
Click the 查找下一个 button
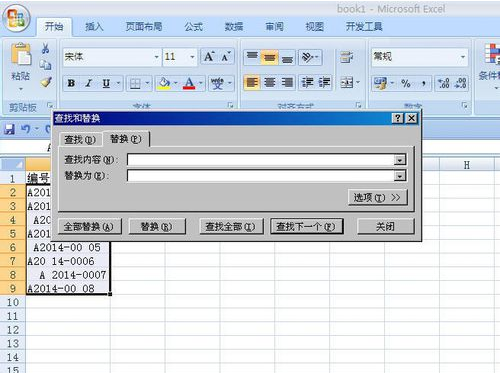[x=306, y=227]
